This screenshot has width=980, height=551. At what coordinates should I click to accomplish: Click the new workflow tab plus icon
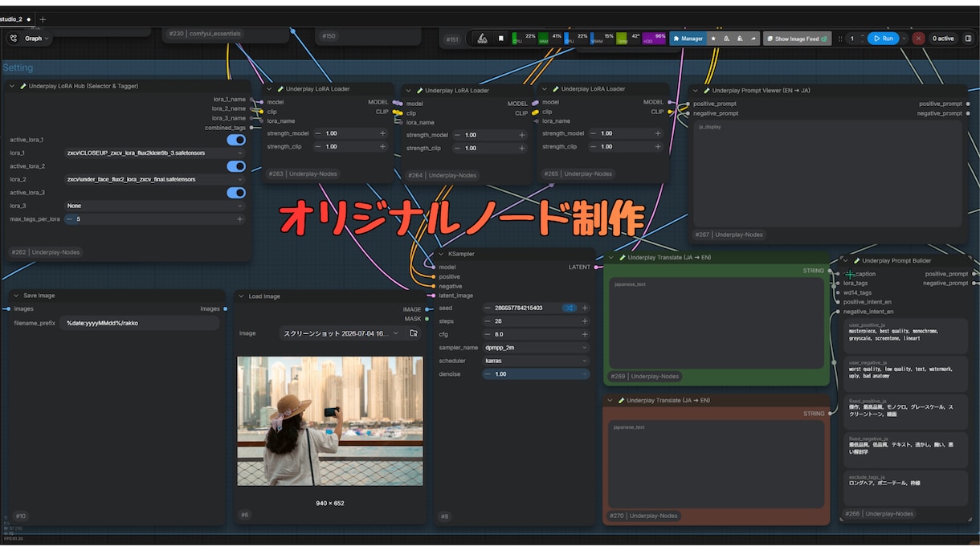43,19
